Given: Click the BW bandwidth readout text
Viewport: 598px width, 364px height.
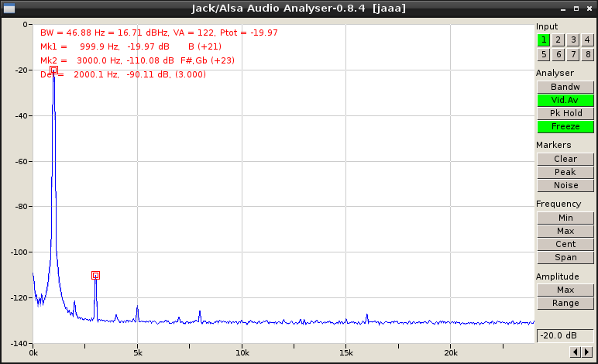Looking at the screenshot, I should 159,33.
